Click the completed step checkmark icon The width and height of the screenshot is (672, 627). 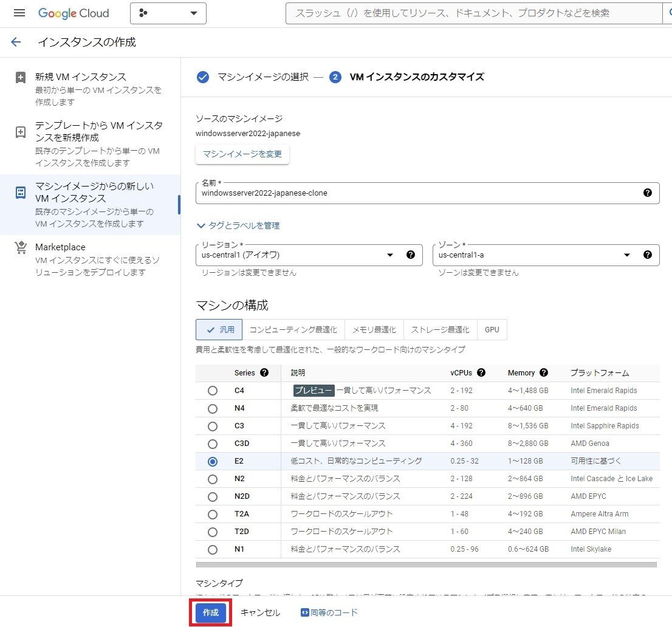[203, 77]
